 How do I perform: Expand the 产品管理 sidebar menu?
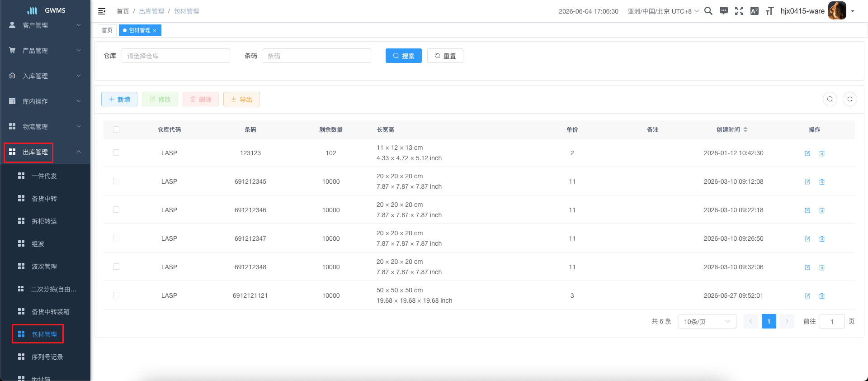(x=45, y=51)
